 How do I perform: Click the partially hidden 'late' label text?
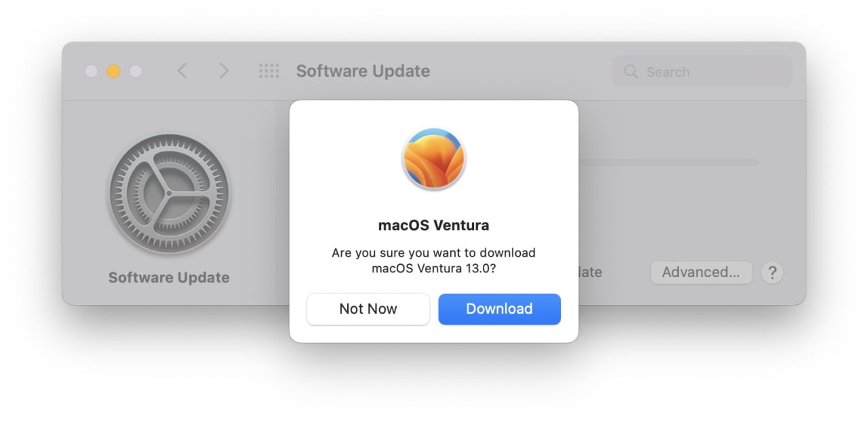(591, 272)
